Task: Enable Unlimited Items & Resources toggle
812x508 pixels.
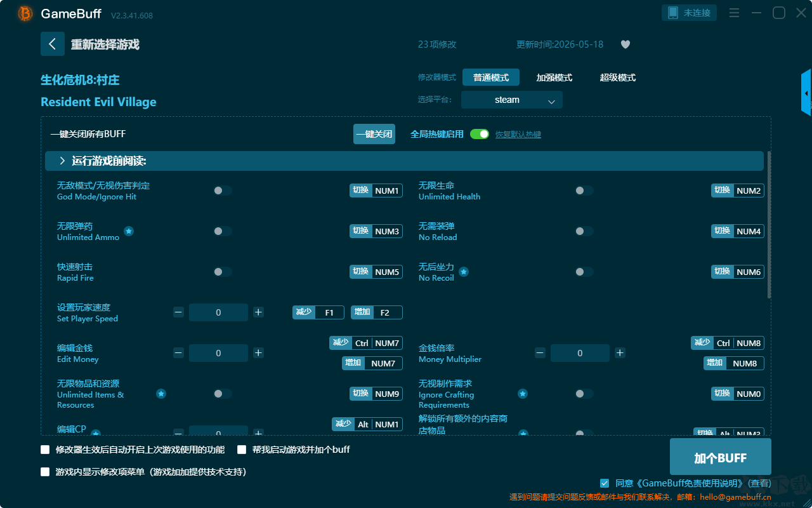Action: (x=223, y=394)
